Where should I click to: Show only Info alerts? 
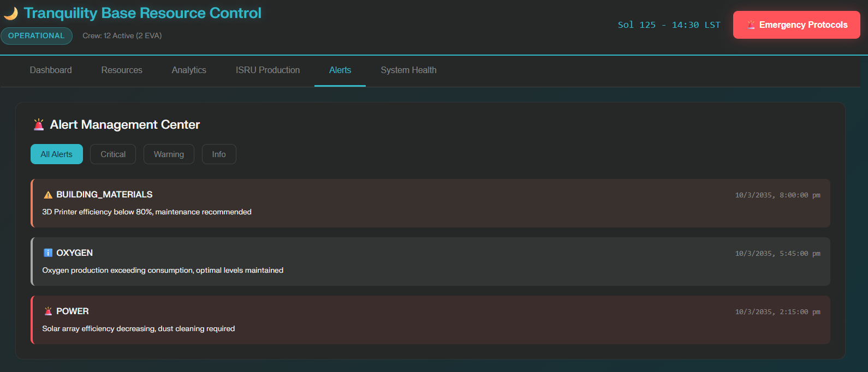[219, 154]
